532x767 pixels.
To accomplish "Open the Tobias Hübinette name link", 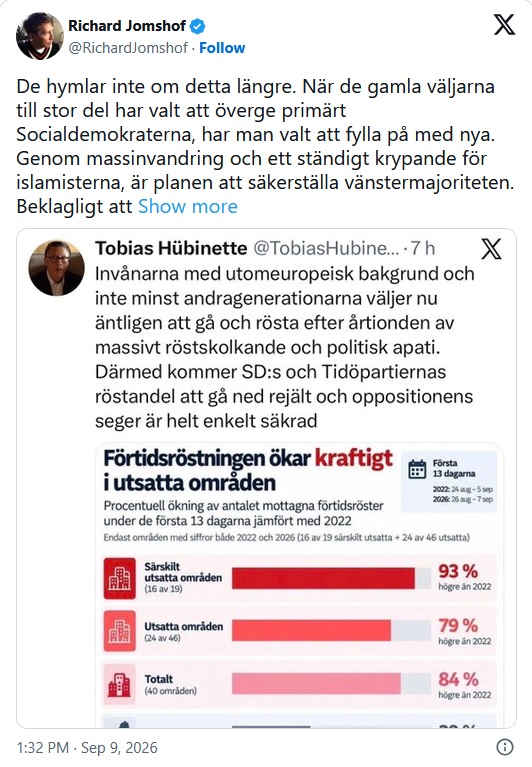I will [171, 248].
